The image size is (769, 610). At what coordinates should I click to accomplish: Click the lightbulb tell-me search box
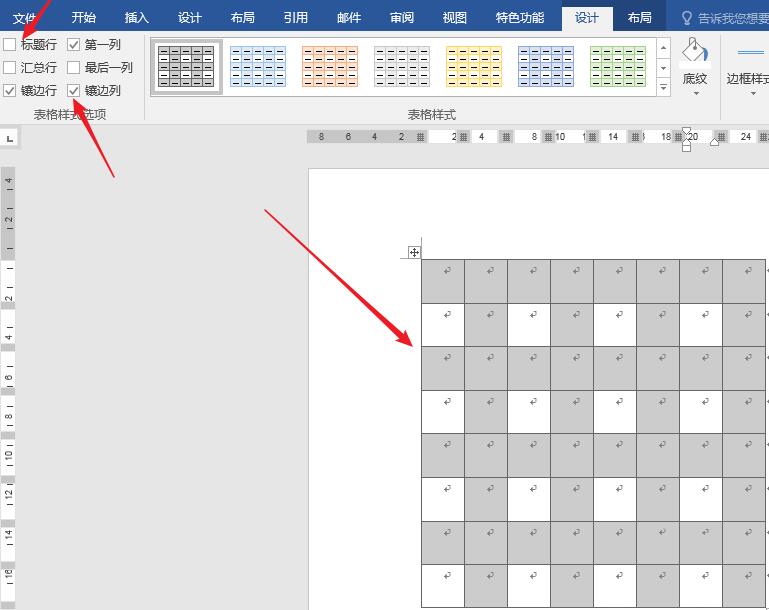pos(725,18)
